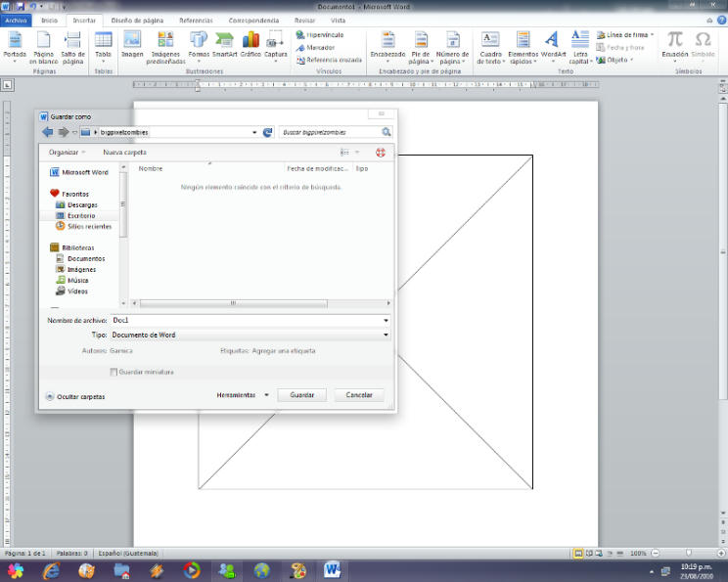Screen dimensions: 728x582
Task: Toggle Ocultar carpetas in the save dialog
Action: coord(75,397)
